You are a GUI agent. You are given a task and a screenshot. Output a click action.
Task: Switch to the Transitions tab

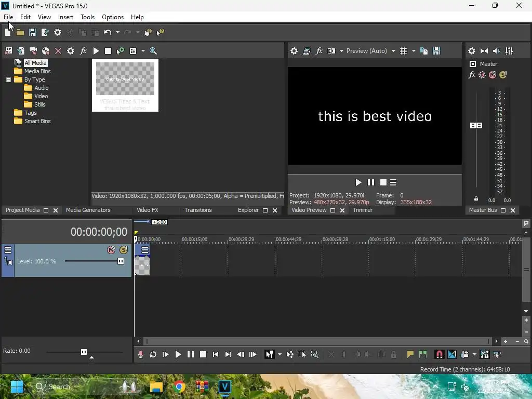tap(198, 210)
